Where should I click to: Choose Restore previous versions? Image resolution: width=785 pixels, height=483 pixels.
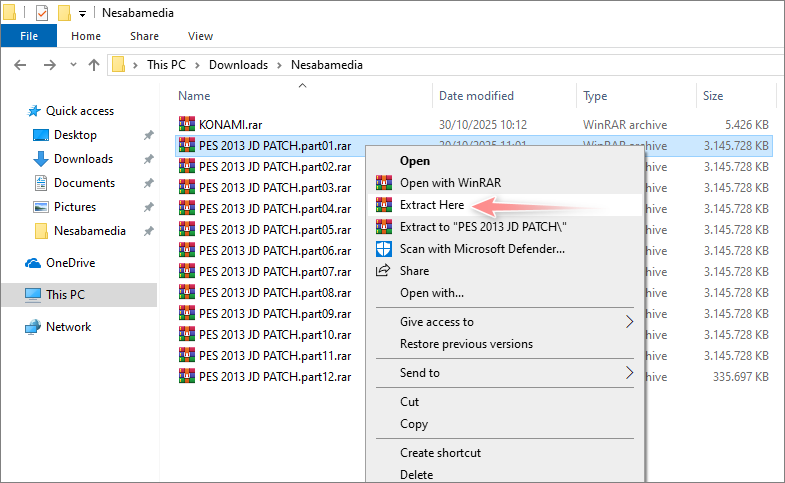click(466, 344)
